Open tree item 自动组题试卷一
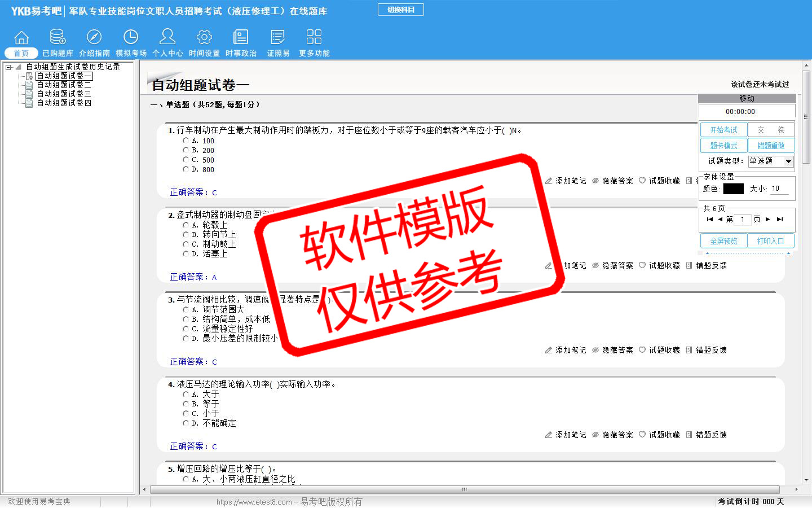The image size is (812, 508). coord(64,76)
